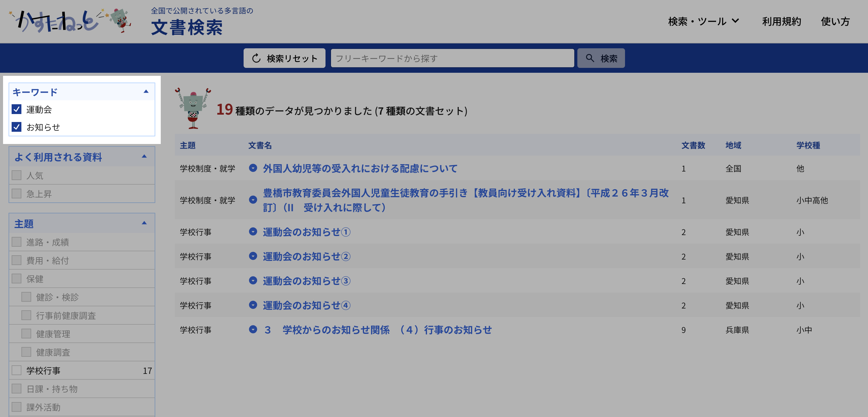Click 兵庫県 in the last row

pyautogui.click(x=737, y=330)
